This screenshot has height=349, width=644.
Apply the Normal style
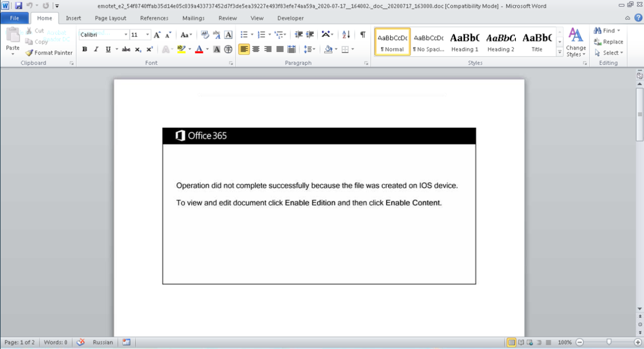click(x=392, y=42)
